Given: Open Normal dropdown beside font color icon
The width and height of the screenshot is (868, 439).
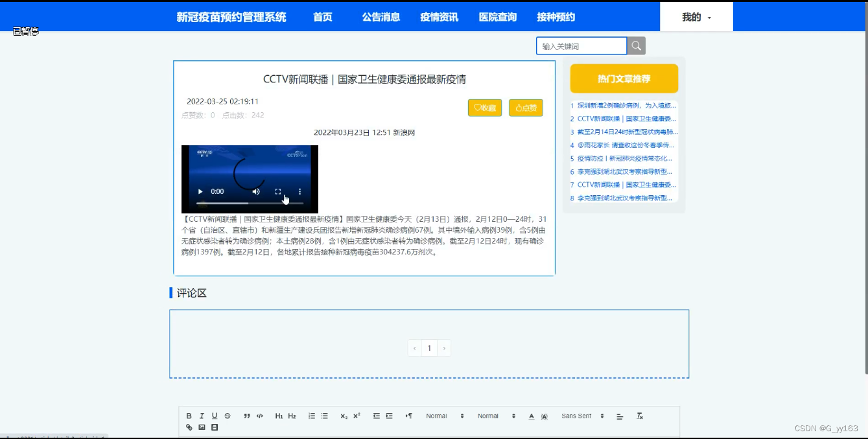Looking at the screenshot, I should coord(497,416).
